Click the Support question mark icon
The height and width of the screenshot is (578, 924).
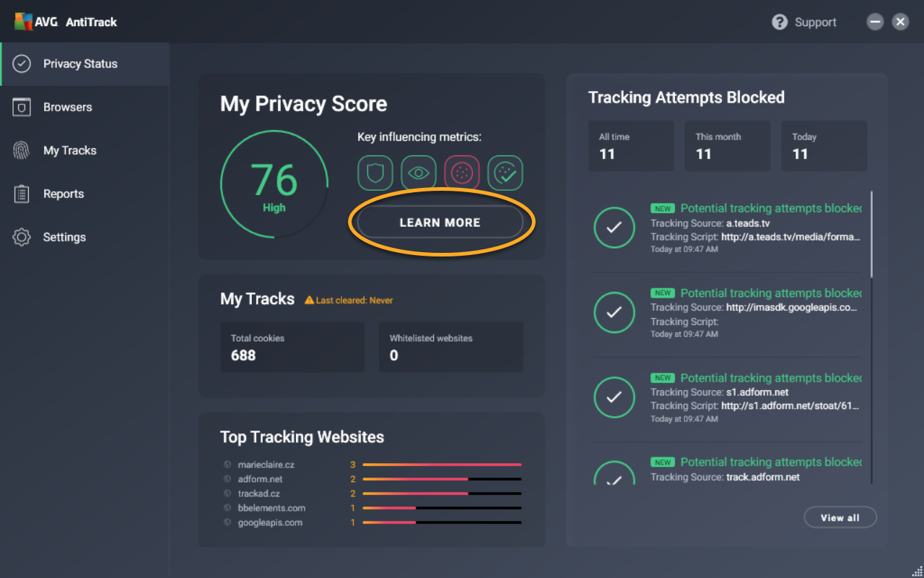coord(780,22)
